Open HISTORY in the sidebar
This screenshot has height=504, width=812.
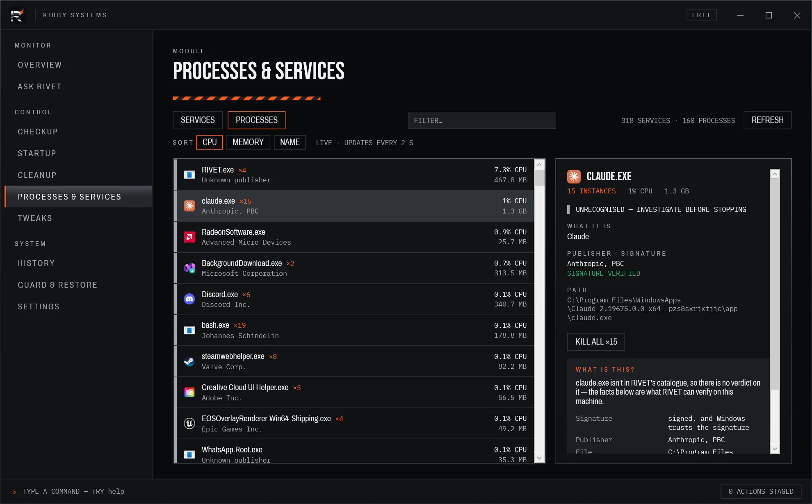[78, 263]
